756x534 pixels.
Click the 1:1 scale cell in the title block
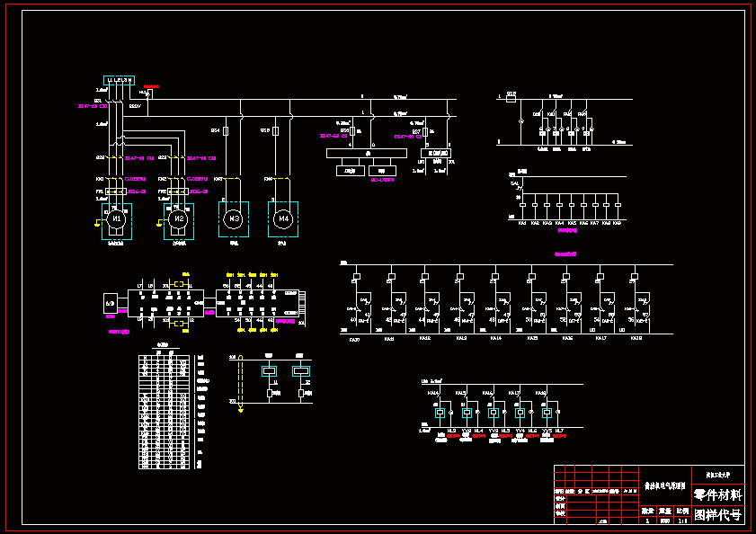tap(682, 520)
